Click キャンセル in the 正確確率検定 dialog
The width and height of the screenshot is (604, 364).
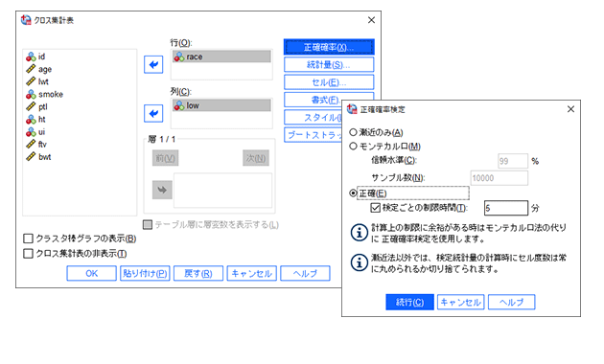[x=461, y=302]
